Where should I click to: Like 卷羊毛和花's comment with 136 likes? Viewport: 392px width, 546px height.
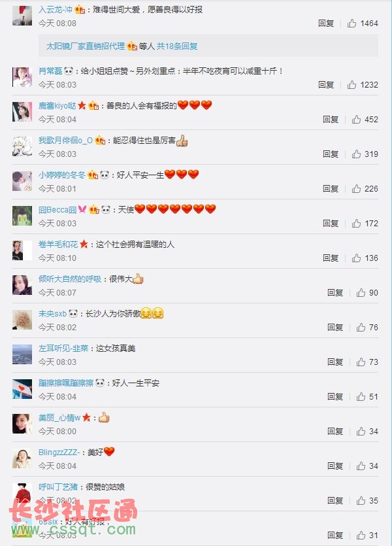(x=356, y=258)
